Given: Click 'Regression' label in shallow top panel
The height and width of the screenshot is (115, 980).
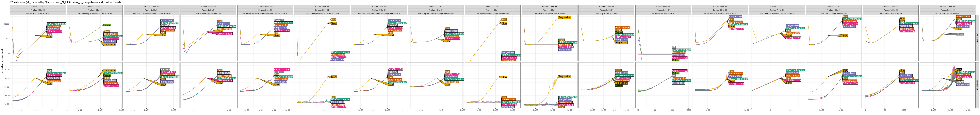Looking at the screenshot, I should (x=564, y=17).
